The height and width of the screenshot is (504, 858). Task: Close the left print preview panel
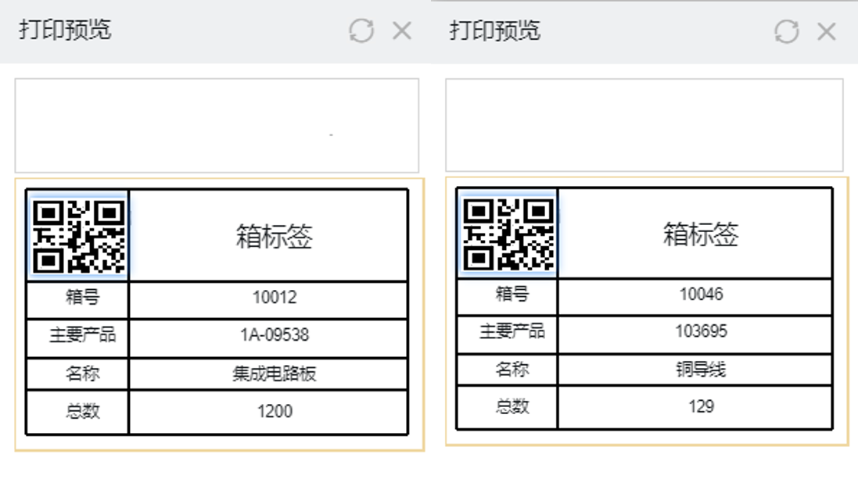click(402, 30)
